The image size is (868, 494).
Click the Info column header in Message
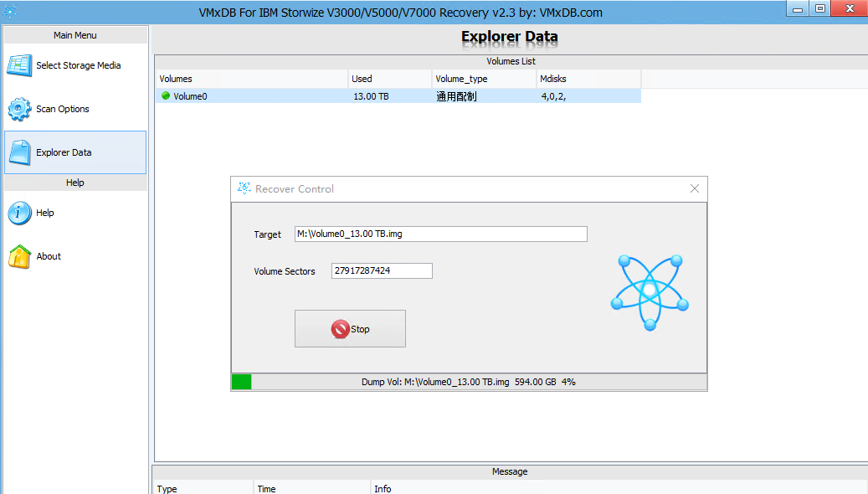click(619, 488)
